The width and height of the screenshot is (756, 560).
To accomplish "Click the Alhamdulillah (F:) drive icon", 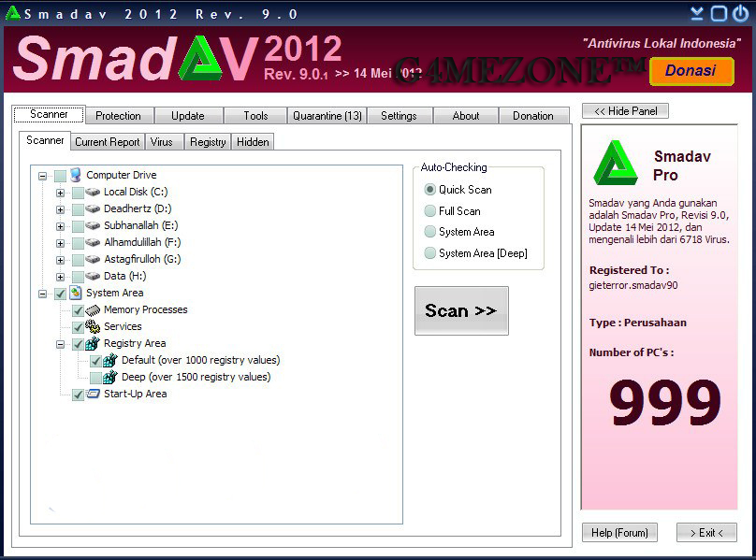I will click(93, 243).
